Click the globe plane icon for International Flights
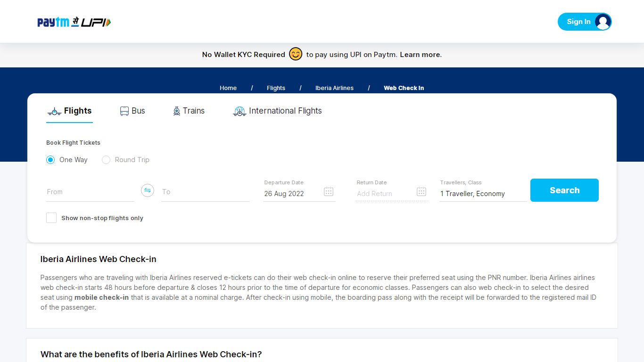Image resolution: width=644 pixels, height=362 pixels. pos(239,111)
